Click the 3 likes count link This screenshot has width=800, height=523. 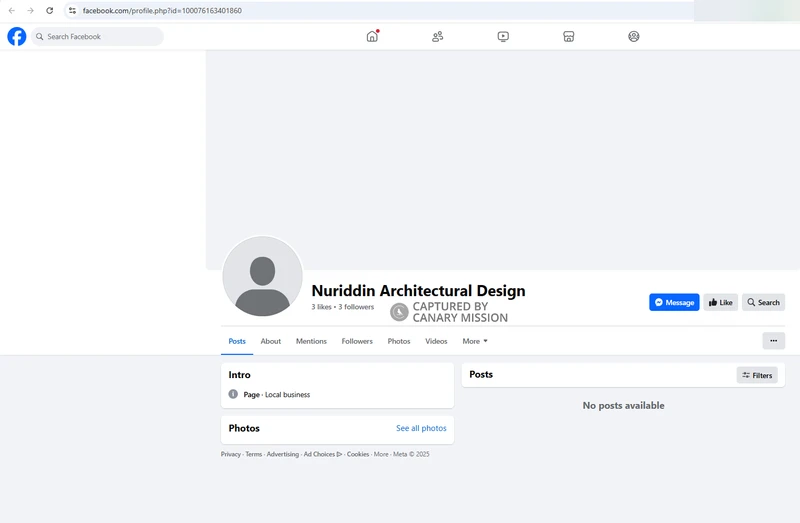[321, 307]
